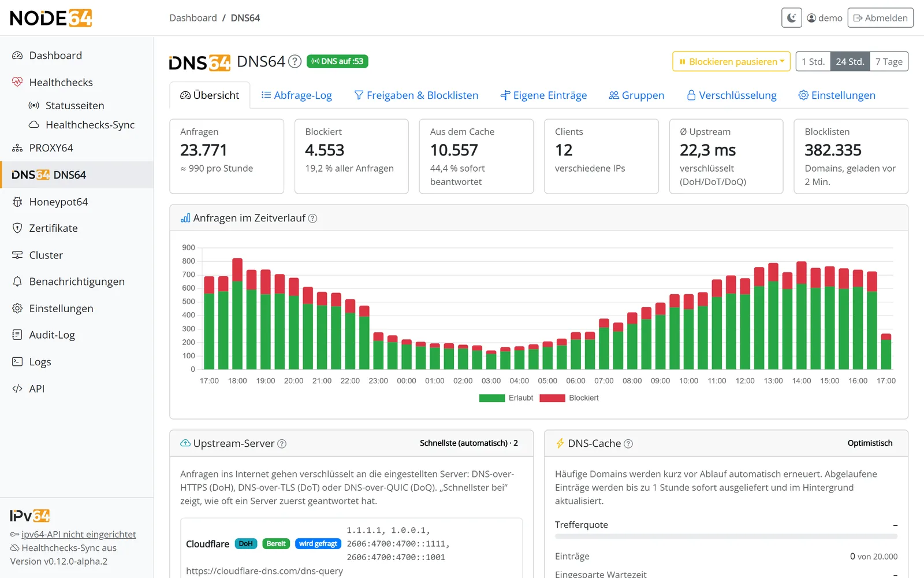924x578 pixels.
Task: Click the Dashboard gauge icon in sidebar
Action: coord(17,55)
